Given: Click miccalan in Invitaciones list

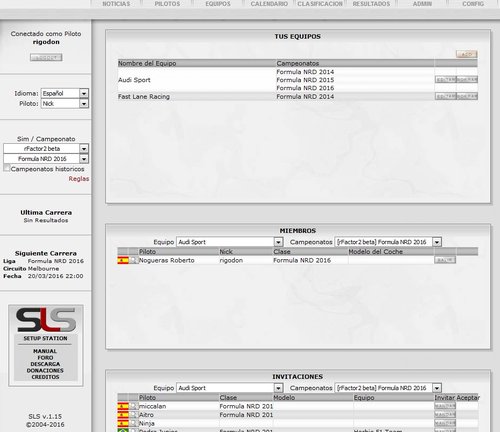Looking at the screenshot, I should [152, 406].
